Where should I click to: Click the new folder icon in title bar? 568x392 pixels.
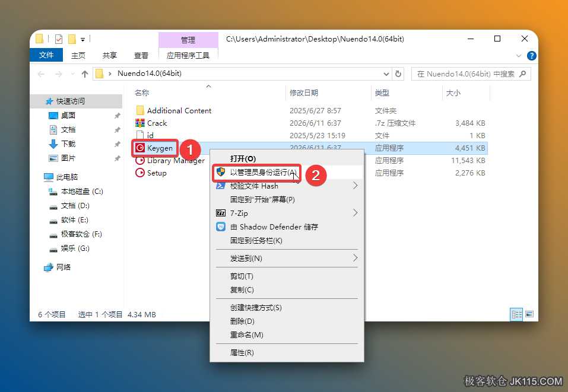(x=72, y=39)
